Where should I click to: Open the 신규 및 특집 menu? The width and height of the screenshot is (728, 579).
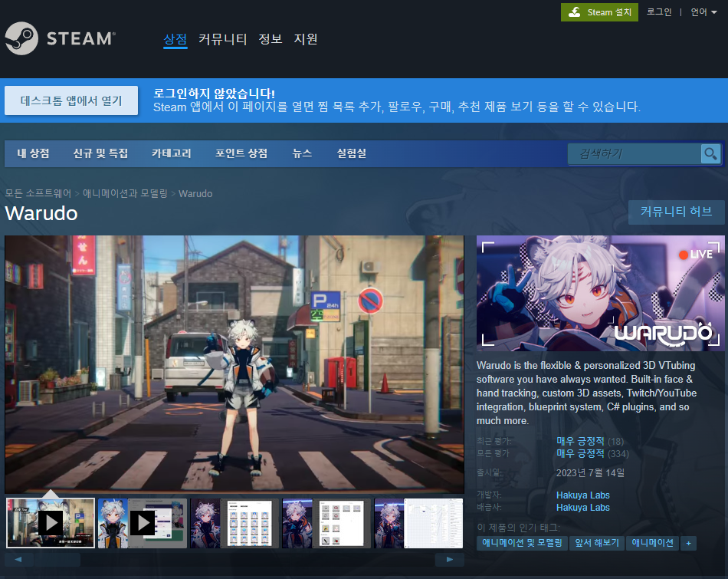[100, 153]
